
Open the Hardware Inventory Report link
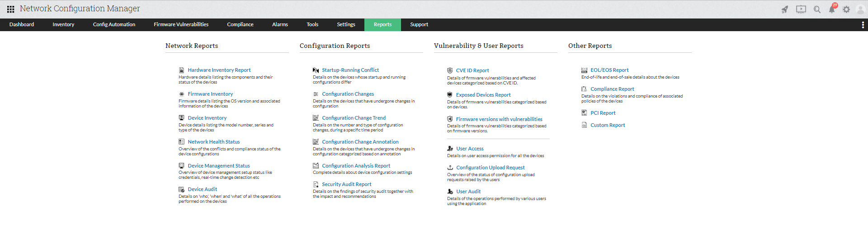[x=219, y=70]
